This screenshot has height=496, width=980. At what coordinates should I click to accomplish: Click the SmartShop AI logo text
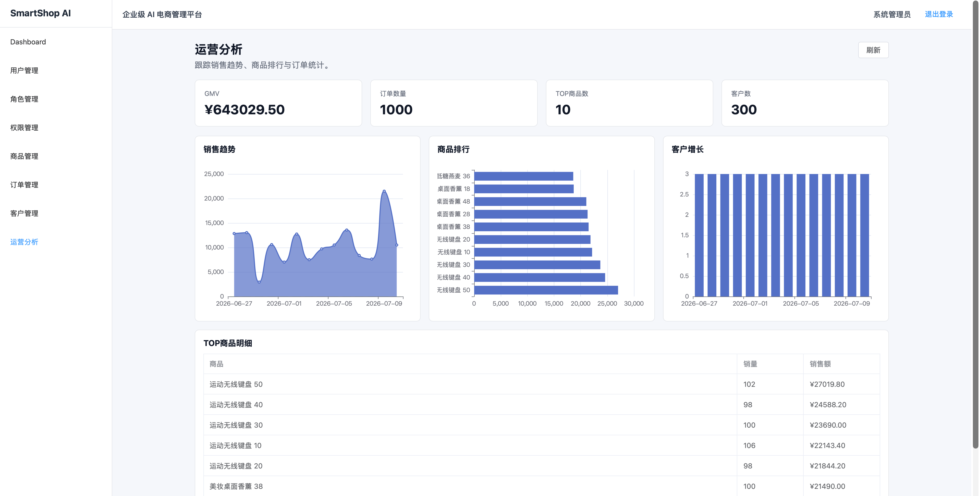pos(40,13)
